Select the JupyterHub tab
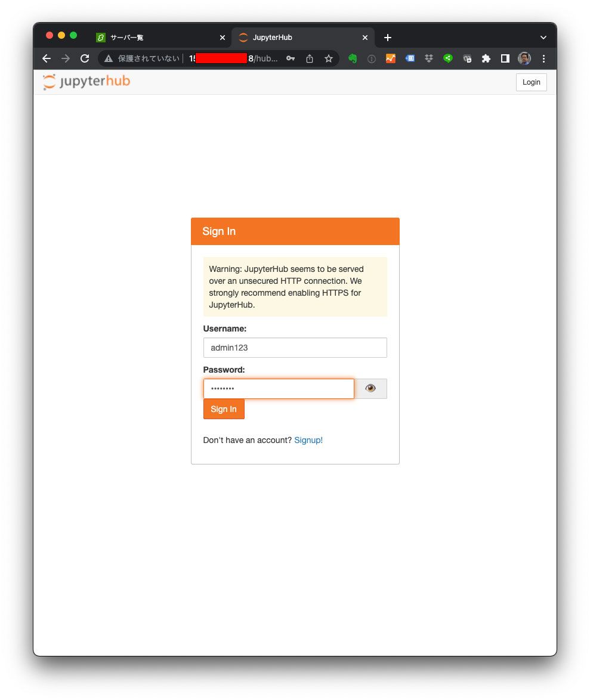Screen dimensions: 590x700 [303, 38]
